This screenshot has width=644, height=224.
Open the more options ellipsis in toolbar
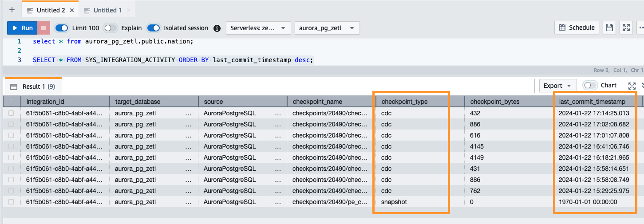[640, 28]
